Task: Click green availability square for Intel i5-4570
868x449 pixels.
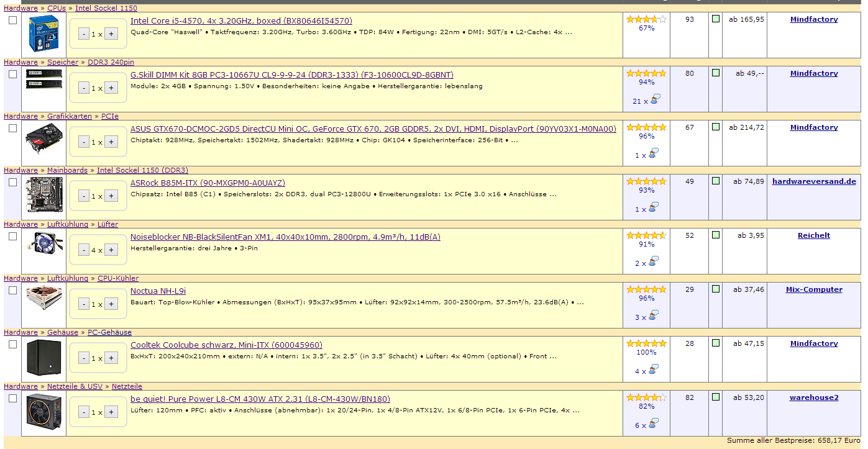Action: [716, 19]
